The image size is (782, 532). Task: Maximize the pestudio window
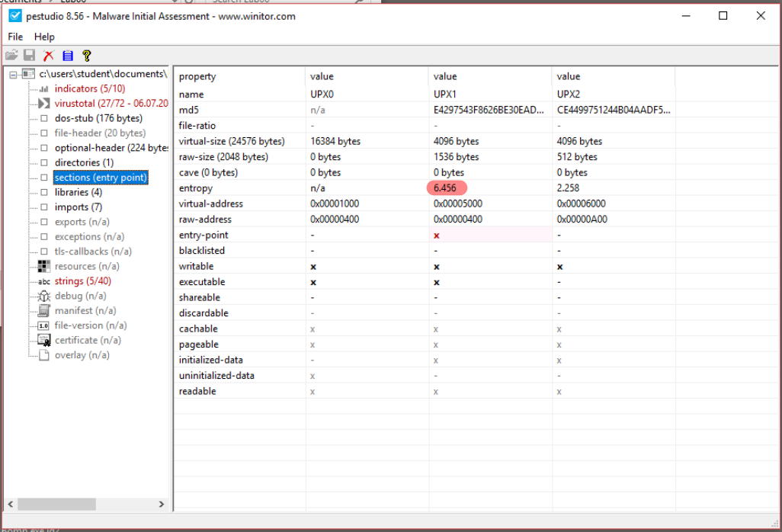click(x=723, y=16)
